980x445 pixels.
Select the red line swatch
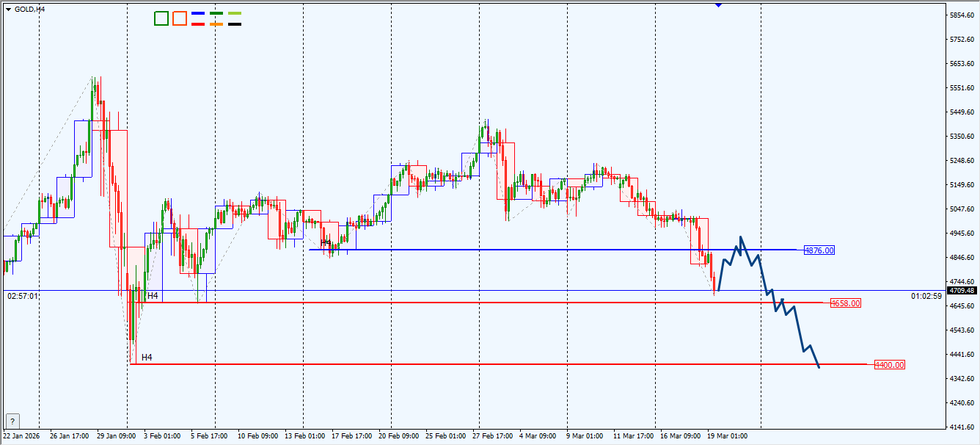(198, 24)
